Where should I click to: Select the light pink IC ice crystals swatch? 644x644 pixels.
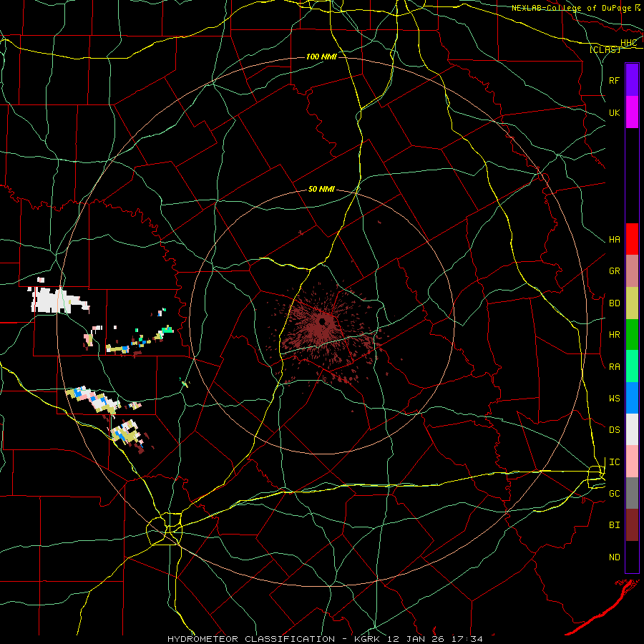[632, 462]
